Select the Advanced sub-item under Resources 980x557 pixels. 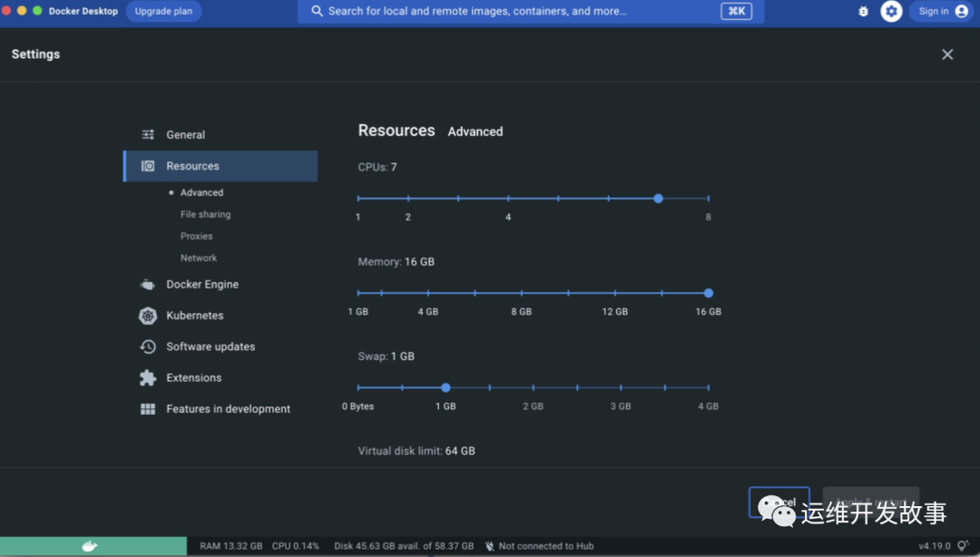[201, 192]
